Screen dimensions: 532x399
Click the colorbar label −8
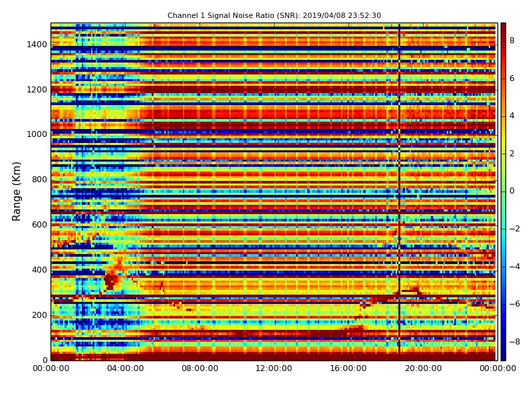click(x=515, y=342)
